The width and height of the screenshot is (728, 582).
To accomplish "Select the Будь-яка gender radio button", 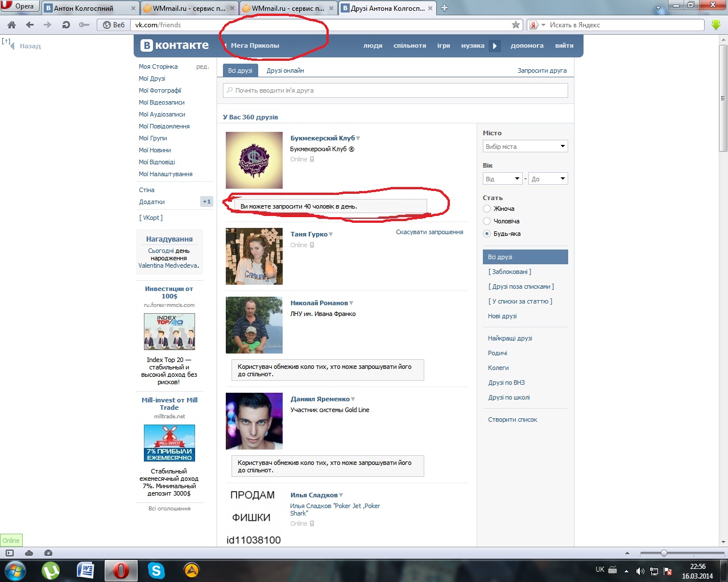I will [487, 234].
